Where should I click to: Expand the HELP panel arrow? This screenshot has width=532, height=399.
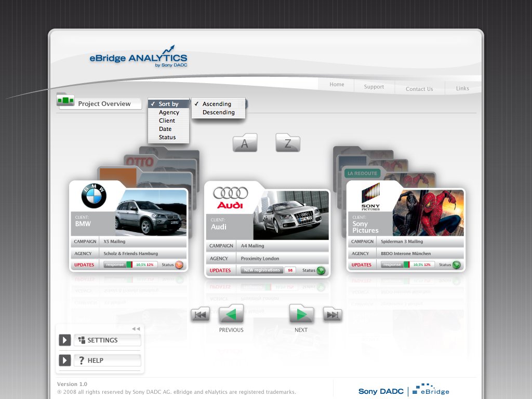tap(65, 361)
